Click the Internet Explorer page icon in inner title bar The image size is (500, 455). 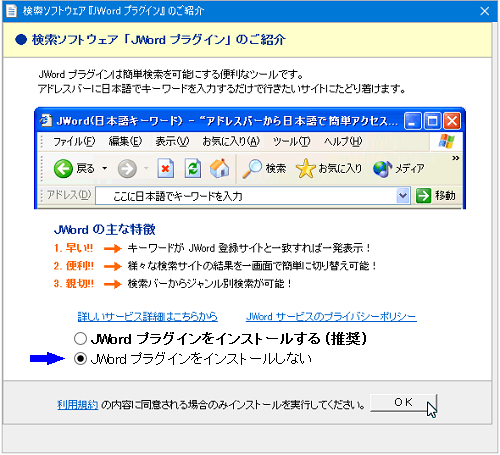point(46,120)
